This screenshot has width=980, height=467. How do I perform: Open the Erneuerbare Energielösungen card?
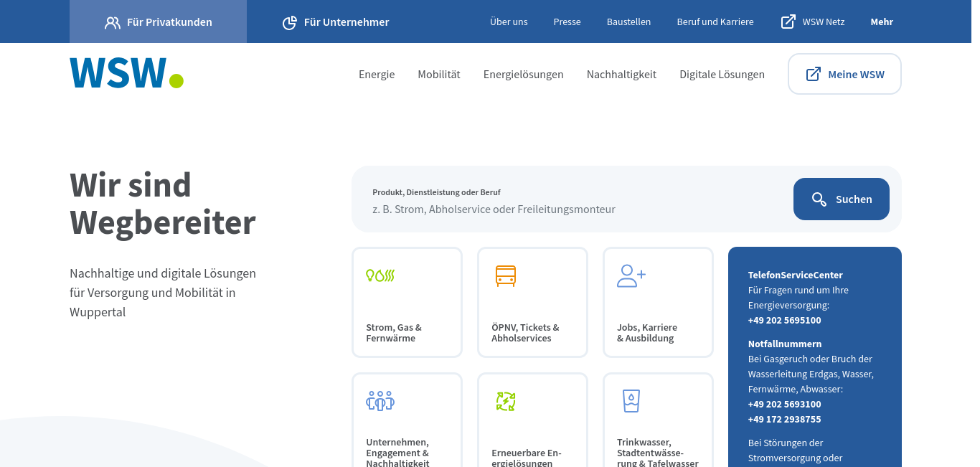point(532,420)
